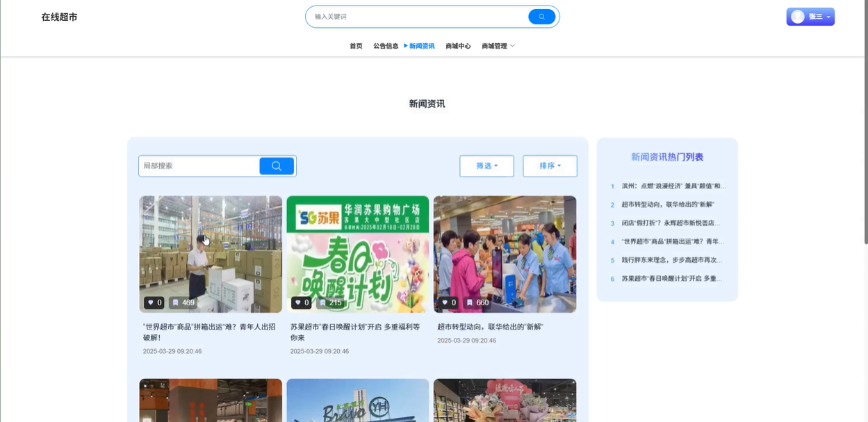868x422 pixels.
Task: Click the bookmark count 215 icon
Action: 322,302
